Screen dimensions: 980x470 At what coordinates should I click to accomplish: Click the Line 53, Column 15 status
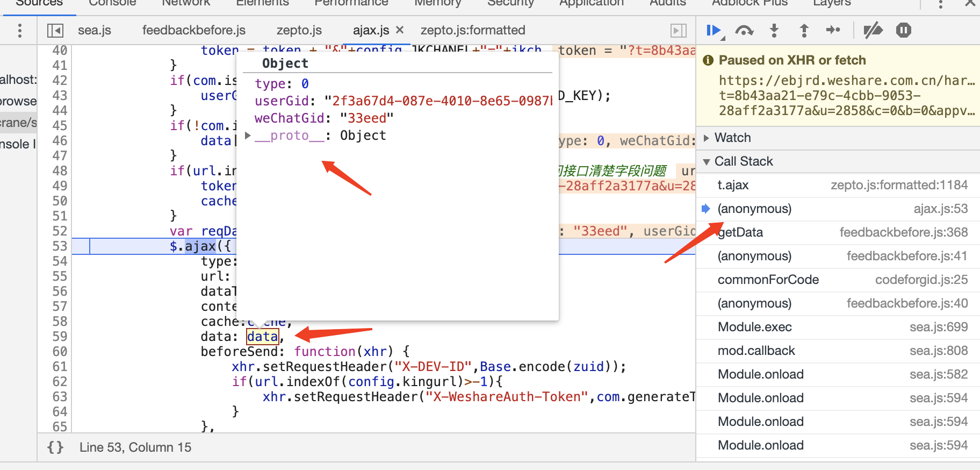[x=135, y=447]
